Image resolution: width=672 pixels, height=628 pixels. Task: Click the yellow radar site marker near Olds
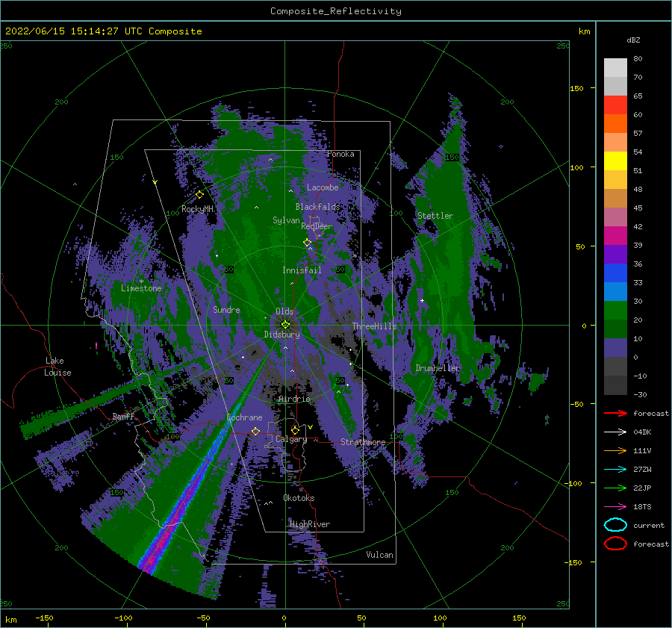tap(285, 325)
